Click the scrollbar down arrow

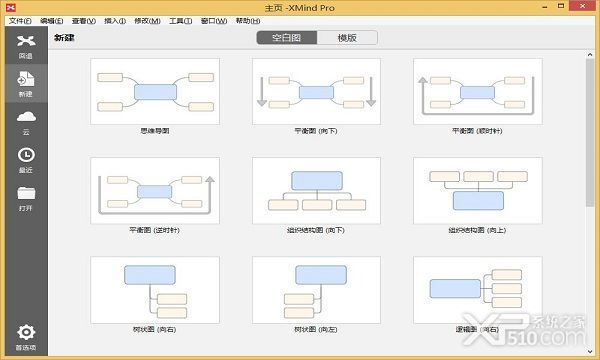590,351
